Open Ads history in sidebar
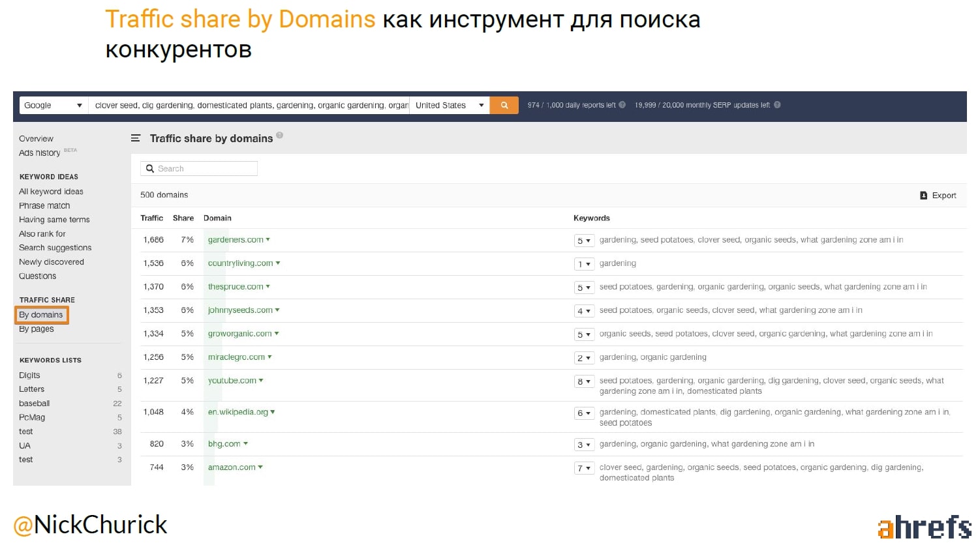 [39, 153]
